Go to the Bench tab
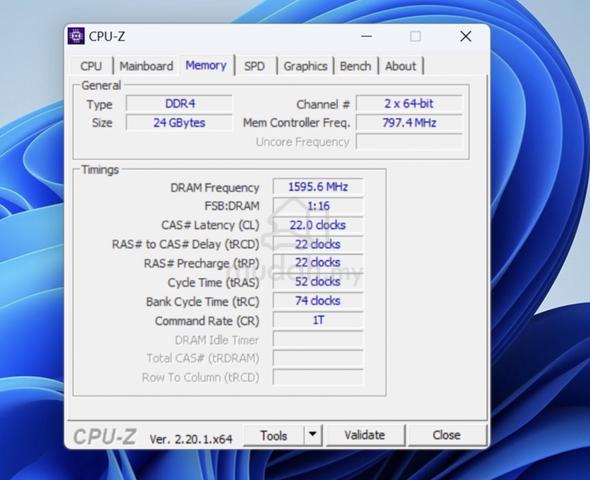590x480 pixels. [x=356, y=66]
